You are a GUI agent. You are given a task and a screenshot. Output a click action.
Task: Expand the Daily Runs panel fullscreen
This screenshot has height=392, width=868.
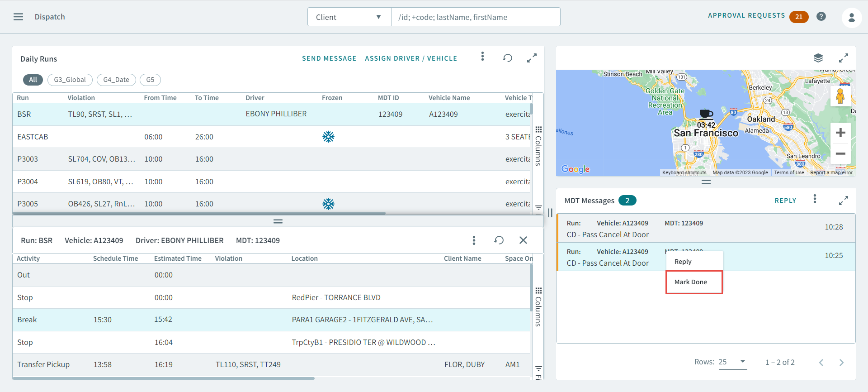point(532,58)
